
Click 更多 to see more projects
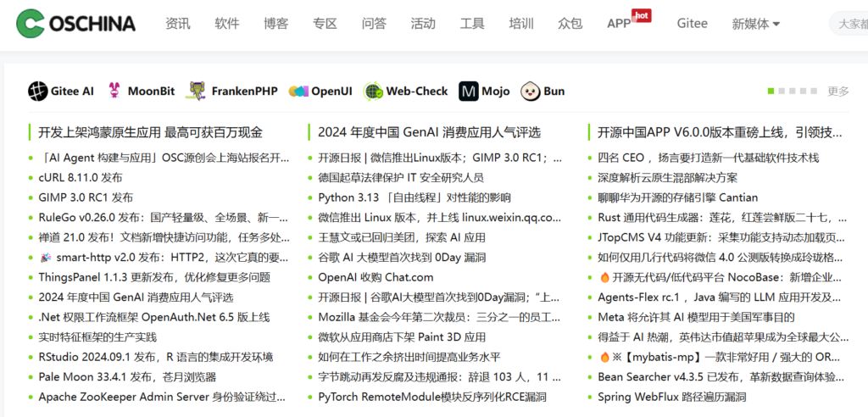(x=838, y=92)
